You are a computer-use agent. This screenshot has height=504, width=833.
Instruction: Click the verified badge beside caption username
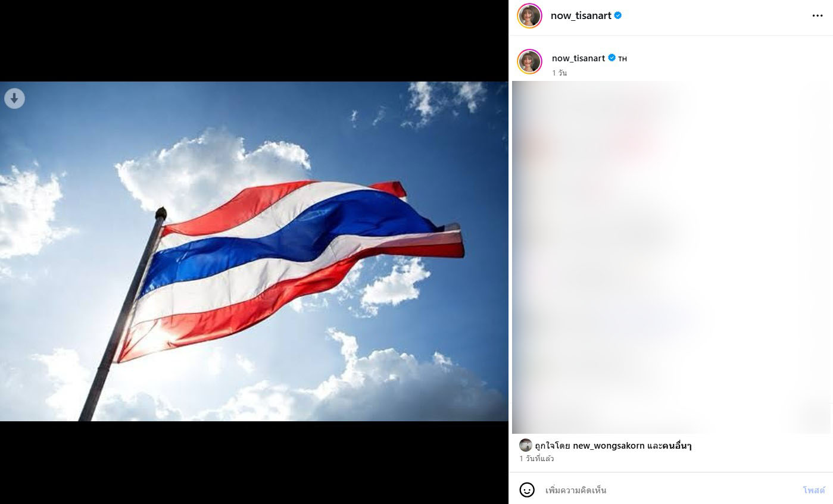coord(612,58)
